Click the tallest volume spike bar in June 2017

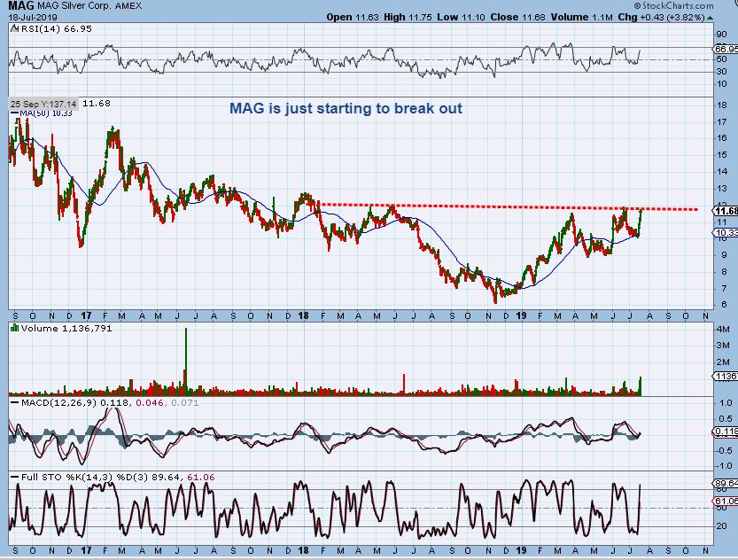(x=186, y=362)
